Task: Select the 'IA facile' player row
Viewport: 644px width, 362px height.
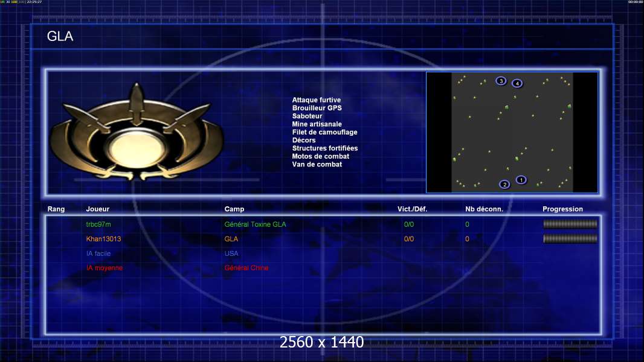Action: (x=98, y=253)
